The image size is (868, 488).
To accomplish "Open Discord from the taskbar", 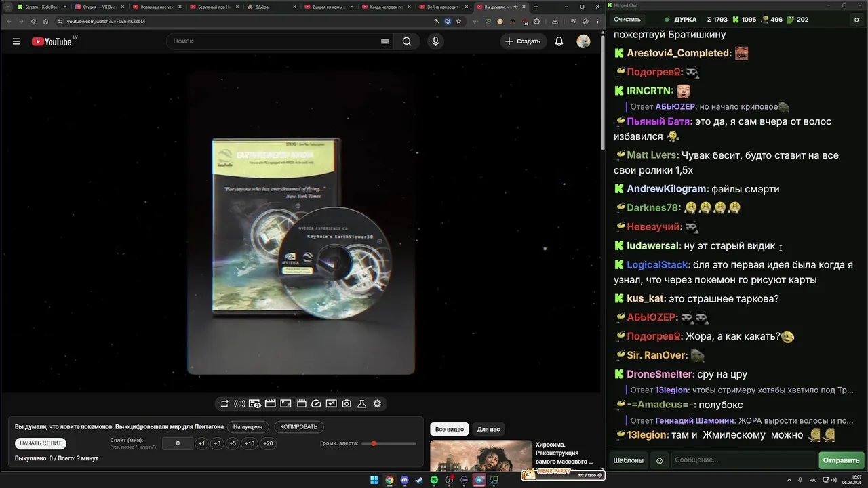I will [x=404, y=481].
